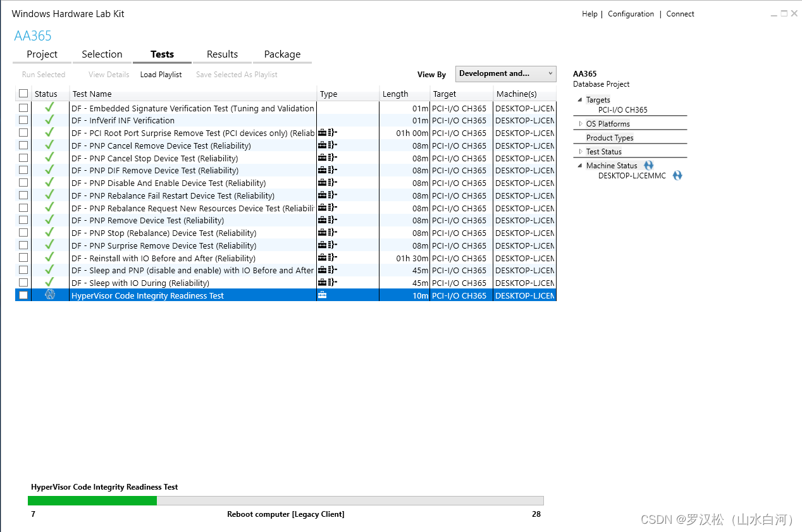Check the box for HyperVisor Code Integrity Readiness Test
This screenshot has height=532, width=802.
tap(23, 295)
